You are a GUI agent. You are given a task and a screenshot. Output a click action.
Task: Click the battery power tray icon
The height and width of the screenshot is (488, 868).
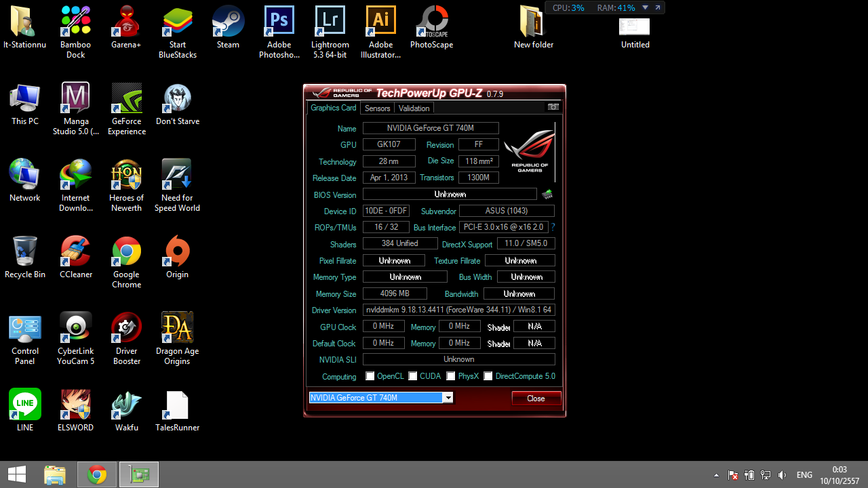point(749,475)
